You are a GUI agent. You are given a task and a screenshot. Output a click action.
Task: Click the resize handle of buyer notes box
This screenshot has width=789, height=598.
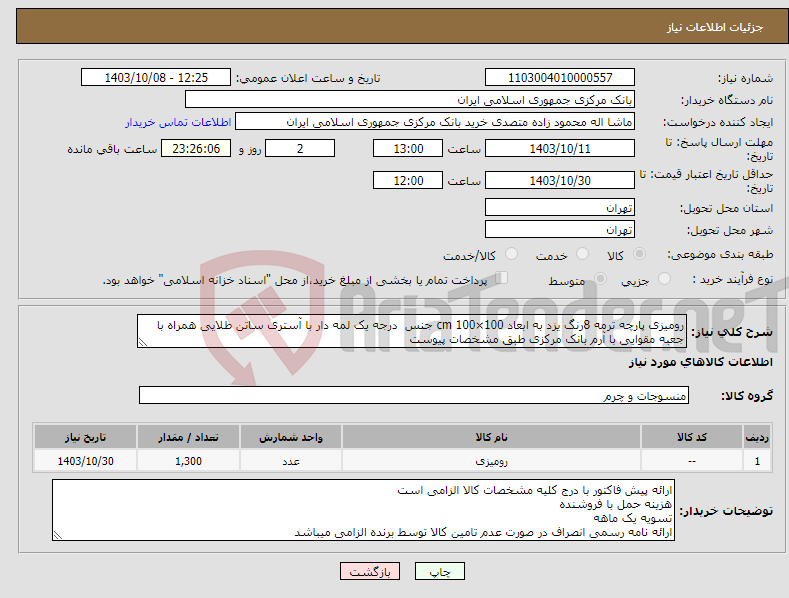57,536
